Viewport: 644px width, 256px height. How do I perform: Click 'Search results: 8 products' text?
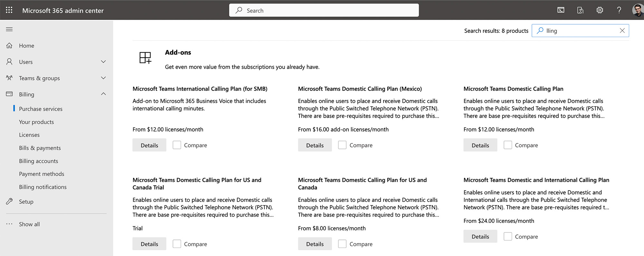pos(496,31)
